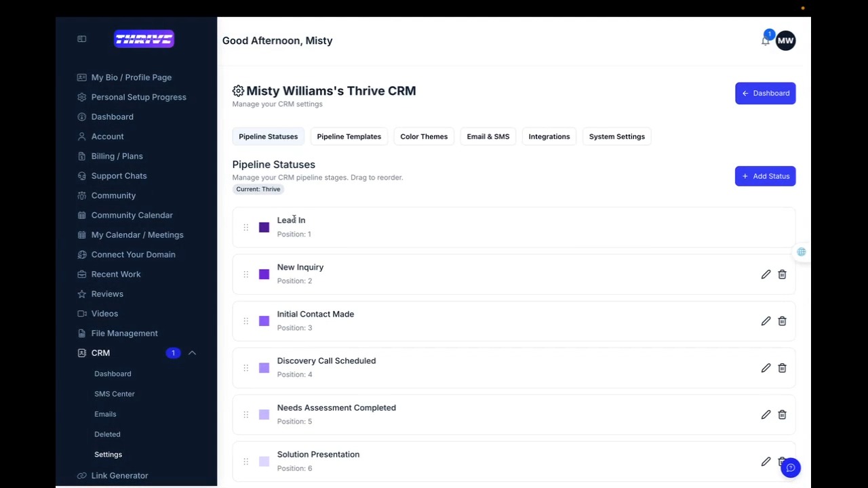Grab the New Inquiry drag handle

246,274
